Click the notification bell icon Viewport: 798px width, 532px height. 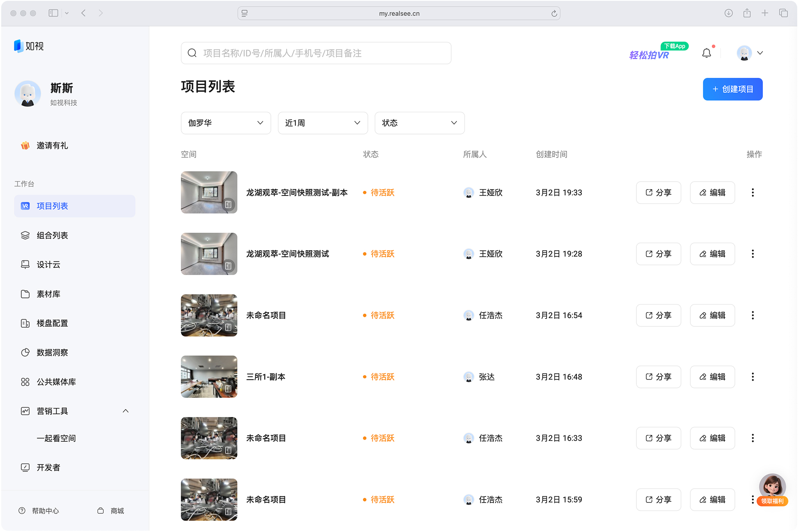[x=706, y=53]
